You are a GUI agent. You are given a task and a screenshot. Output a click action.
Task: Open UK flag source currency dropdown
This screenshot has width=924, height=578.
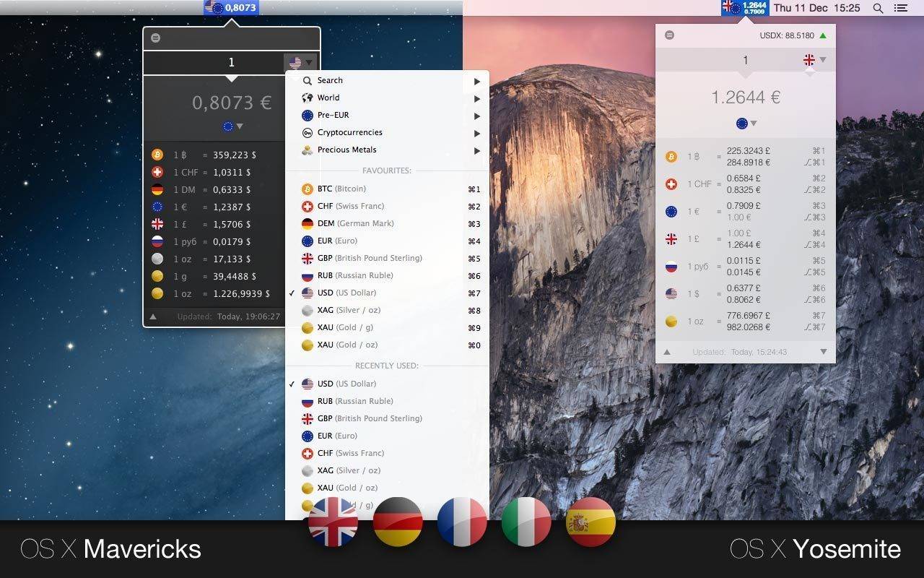814,60
